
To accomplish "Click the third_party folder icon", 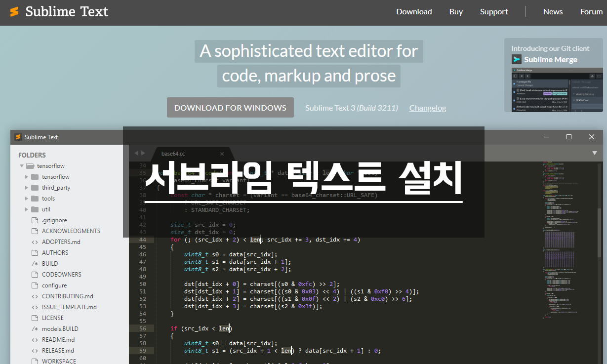I will [35, 188].
